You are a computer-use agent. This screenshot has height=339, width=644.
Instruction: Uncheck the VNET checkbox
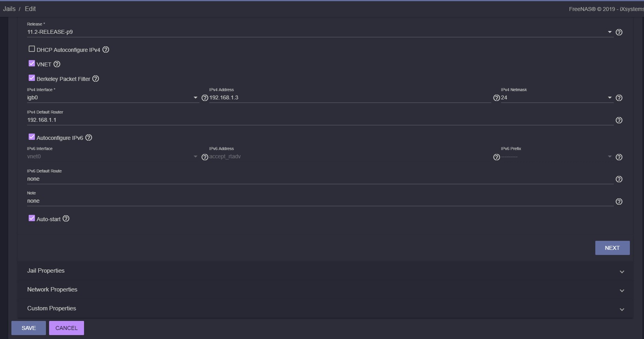[x=32, y=63]
